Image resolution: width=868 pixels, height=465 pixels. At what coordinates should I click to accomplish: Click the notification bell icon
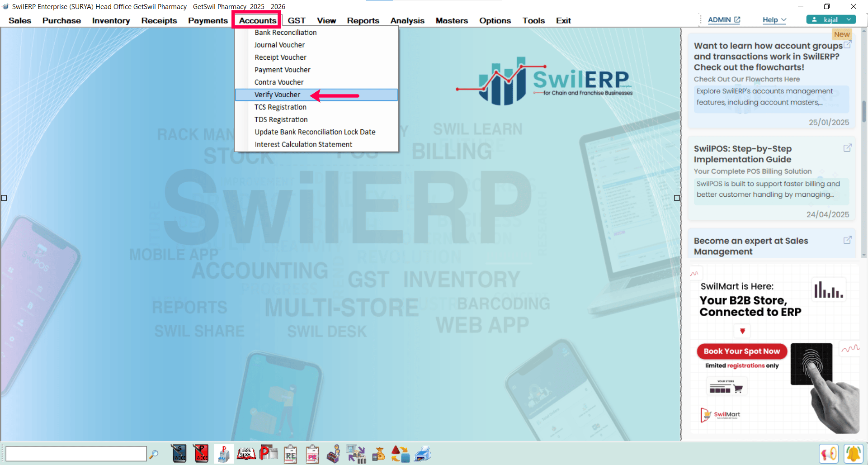point(854,454)
